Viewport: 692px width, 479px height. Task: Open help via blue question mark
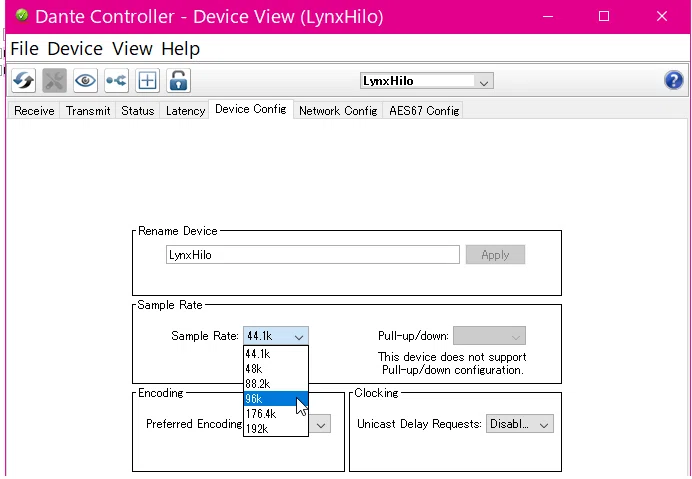pos(673,80)
